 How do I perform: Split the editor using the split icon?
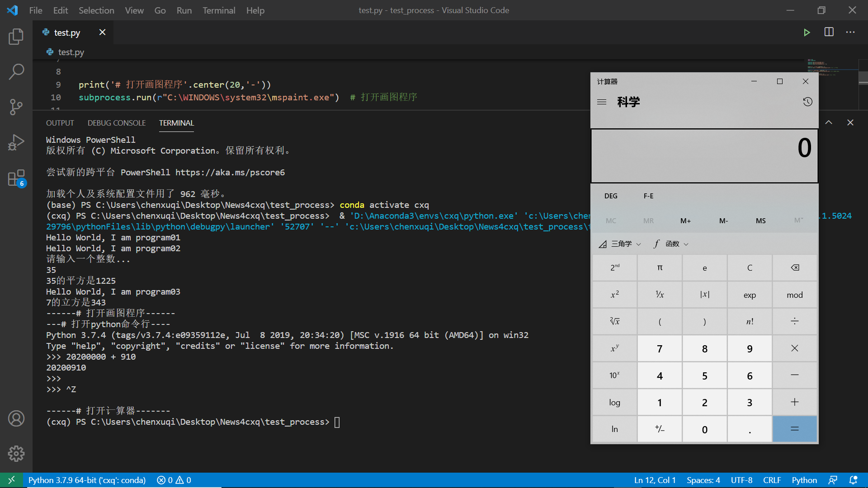[830, 32]
